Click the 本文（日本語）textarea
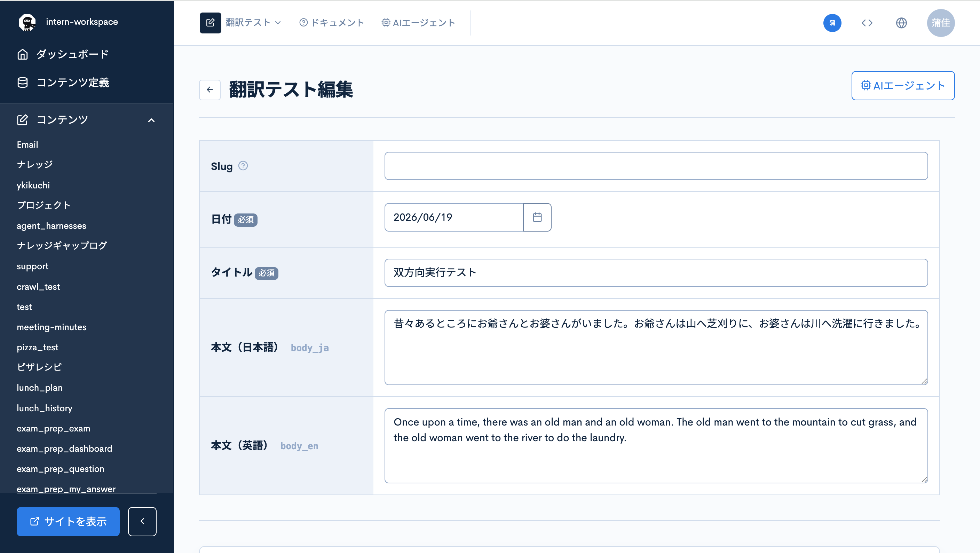The image size is (980, 553). coord(656,348)
